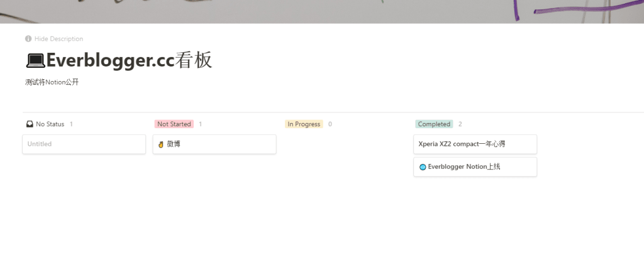Open the 微博 card
This screenshot has width=644, height=255.
(x=214, y=144)
